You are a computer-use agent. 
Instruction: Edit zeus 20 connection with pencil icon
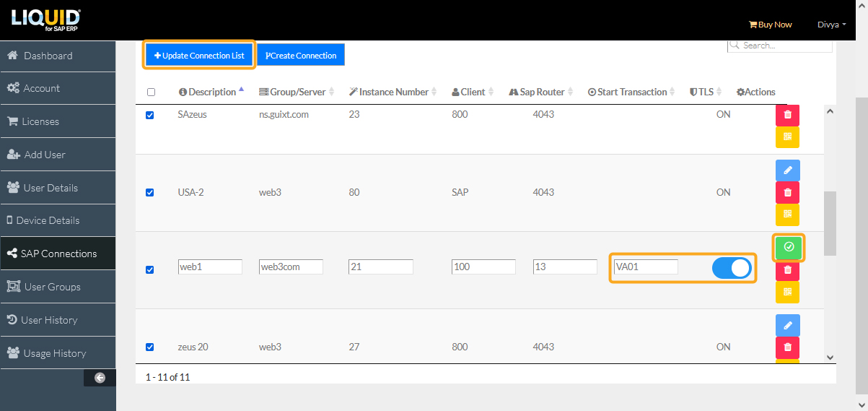pos(787,326)
